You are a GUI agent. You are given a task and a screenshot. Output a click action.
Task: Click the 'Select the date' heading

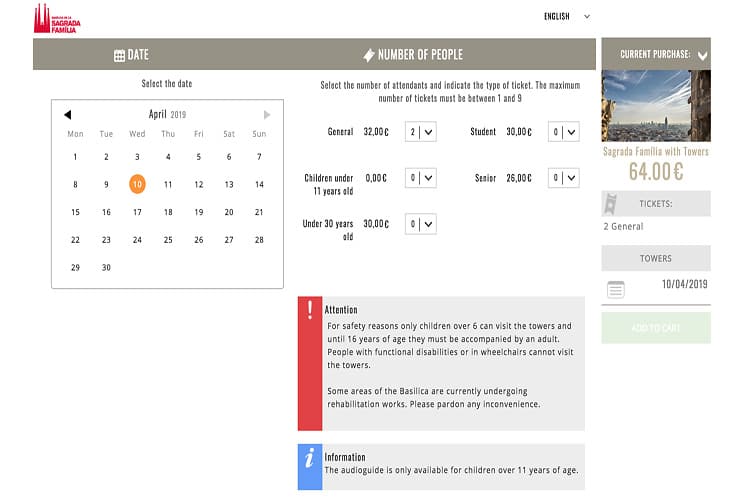click(167, 84)
